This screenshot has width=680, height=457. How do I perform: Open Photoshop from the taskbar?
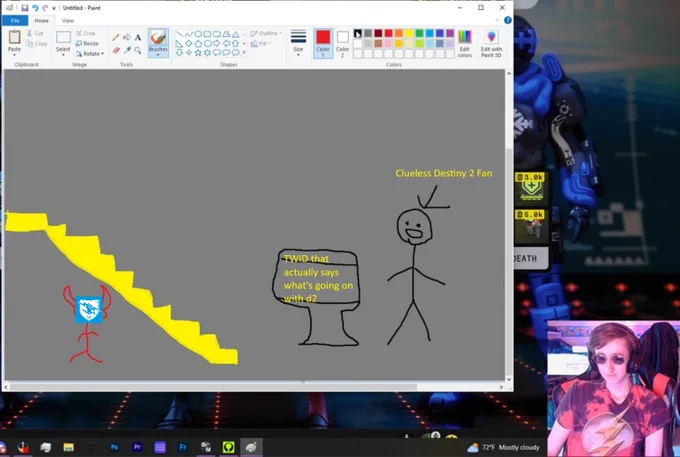coord(114,447)
